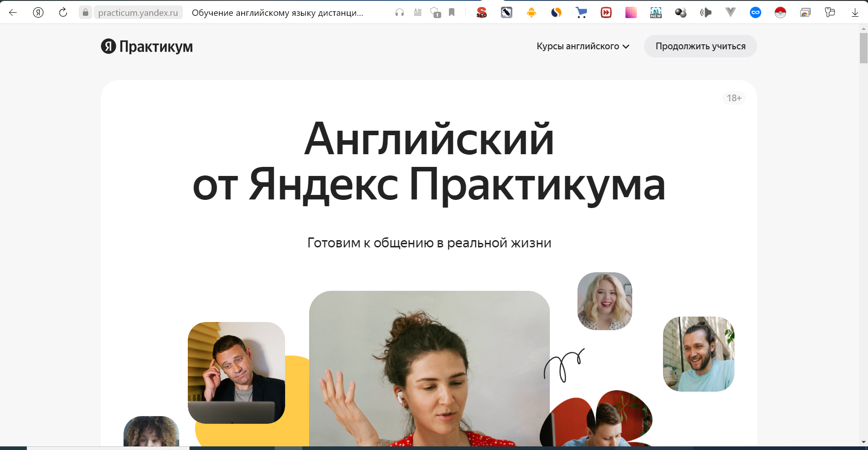Click the Pokeball extension icon
Viewport: 868px width, 450px height.
[x=780, y=13]
